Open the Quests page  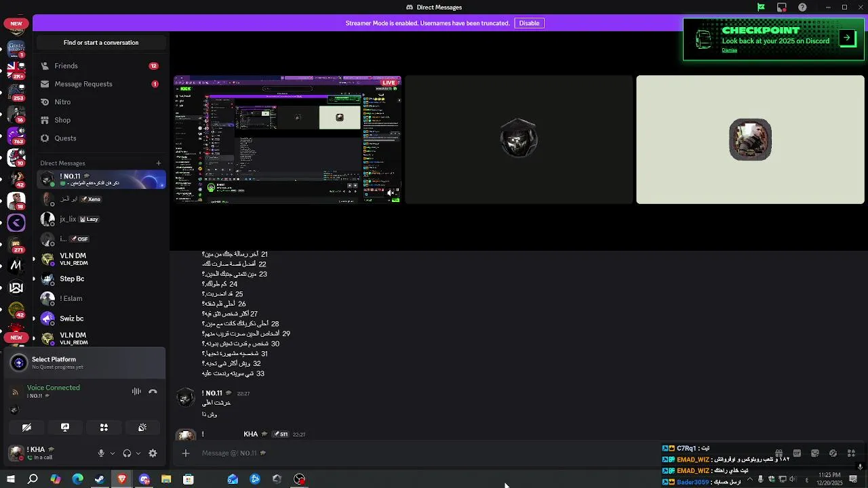pyautogui.click(x=101, y=138)
